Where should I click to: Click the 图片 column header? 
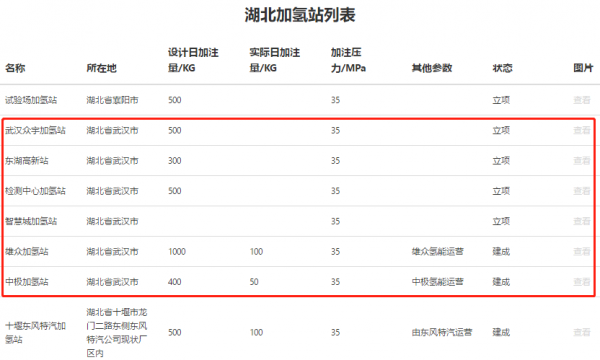point(583,68)
